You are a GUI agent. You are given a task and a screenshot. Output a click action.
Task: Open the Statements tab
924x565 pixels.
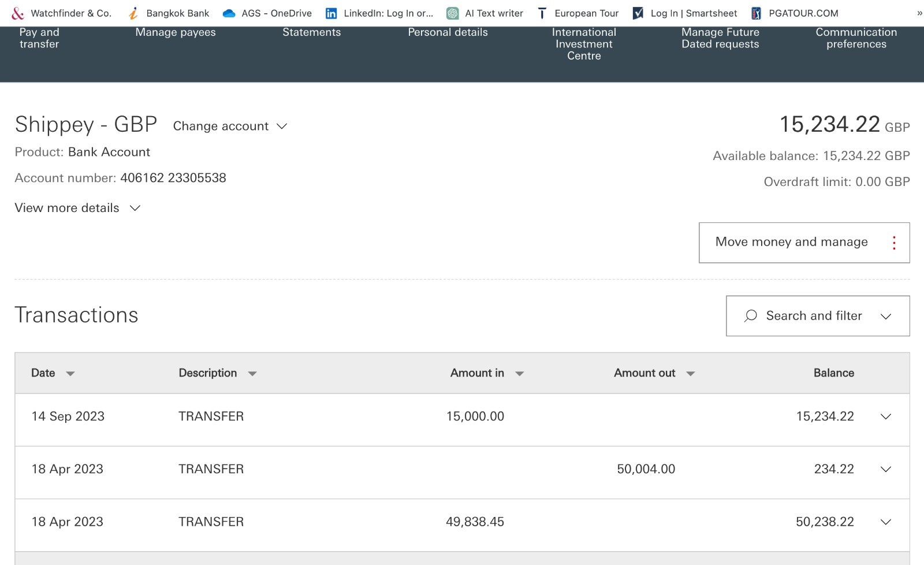[311, 32]
